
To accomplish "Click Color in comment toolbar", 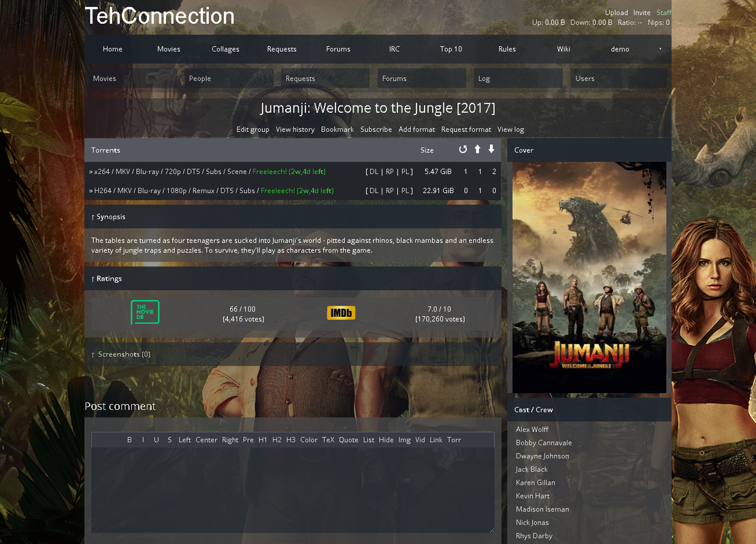I will tap(309, 440).
